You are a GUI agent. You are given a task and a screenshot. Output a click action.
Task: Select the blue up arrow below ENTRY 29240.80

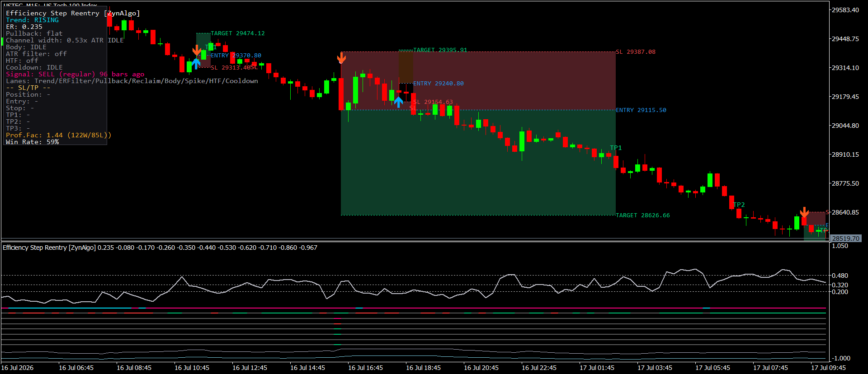click(398, 102)
